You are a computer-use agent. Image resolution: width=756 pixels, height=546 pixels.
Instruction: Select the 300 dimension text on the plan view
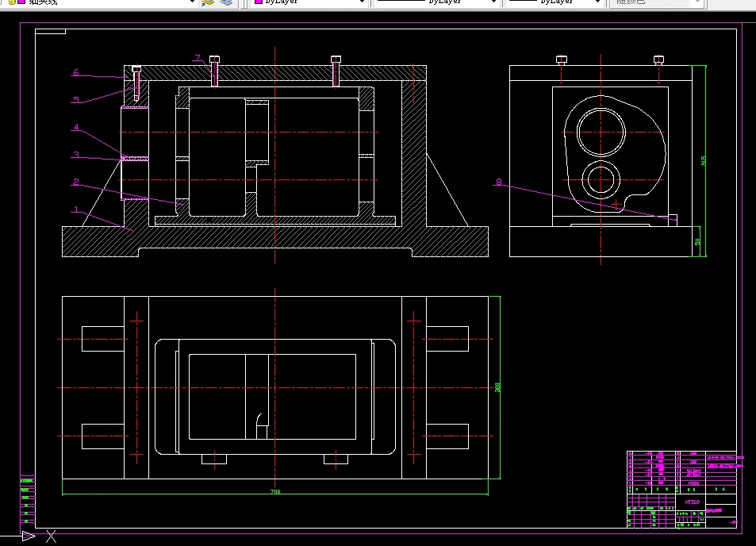(497, 387)
